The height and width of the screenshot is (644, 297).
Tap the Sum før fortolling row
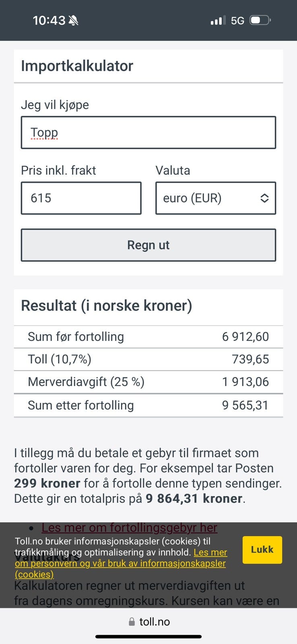click(148, 337)
